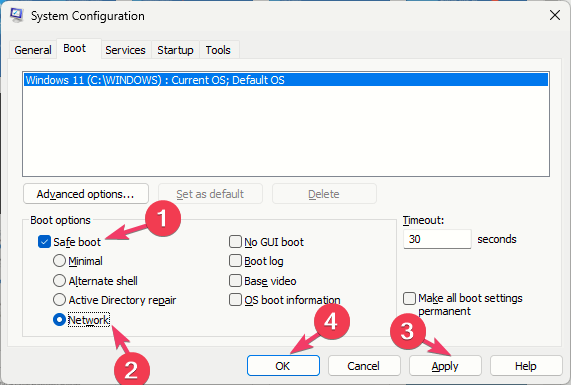The width and height of the screenshot is (571, 385).
Task: Select Alternate shell radio button
Action: [x=59, y=281]
